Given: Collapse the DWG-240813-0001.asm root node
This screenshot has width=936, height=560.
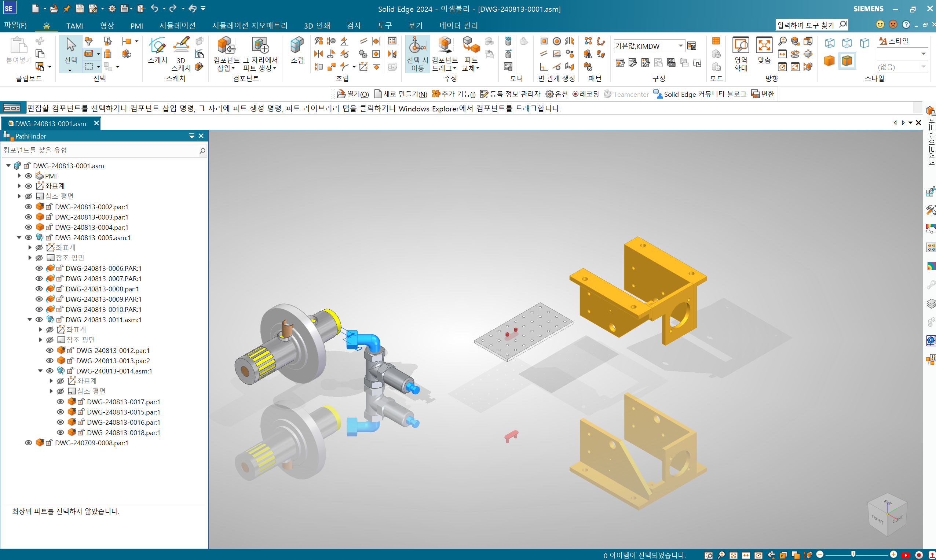Looking at the screenshot, I should tap(8, 166).
